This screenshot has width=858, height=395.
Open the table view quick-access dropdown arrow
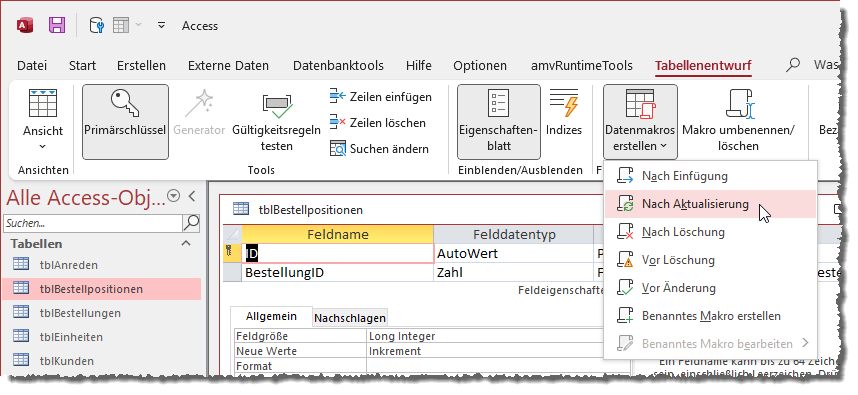pyautogui.click(x=138, y=25)
